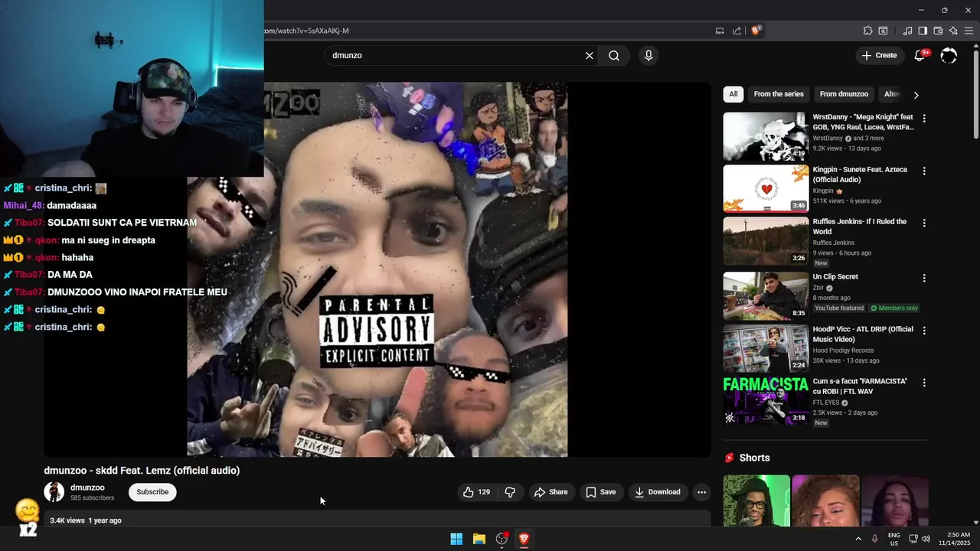Open the Brave Wallet icon

(x=938, y=31)
